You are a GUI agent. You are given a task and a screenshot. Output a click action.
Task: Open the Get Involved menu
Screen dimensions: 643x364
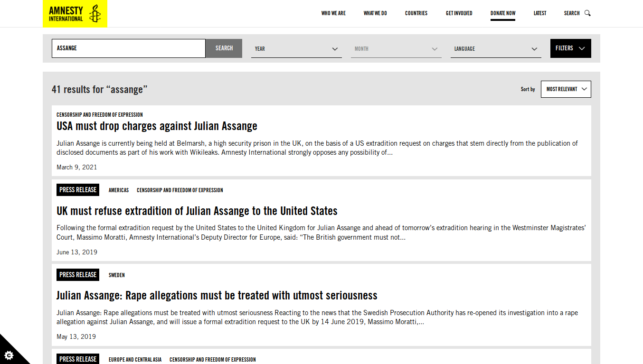click(x=459, y=13)
